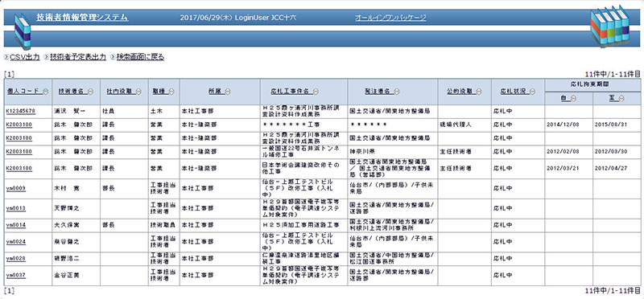
Task: Open K2003100 in the 神奈川県 row
Action: pos(19,152)
